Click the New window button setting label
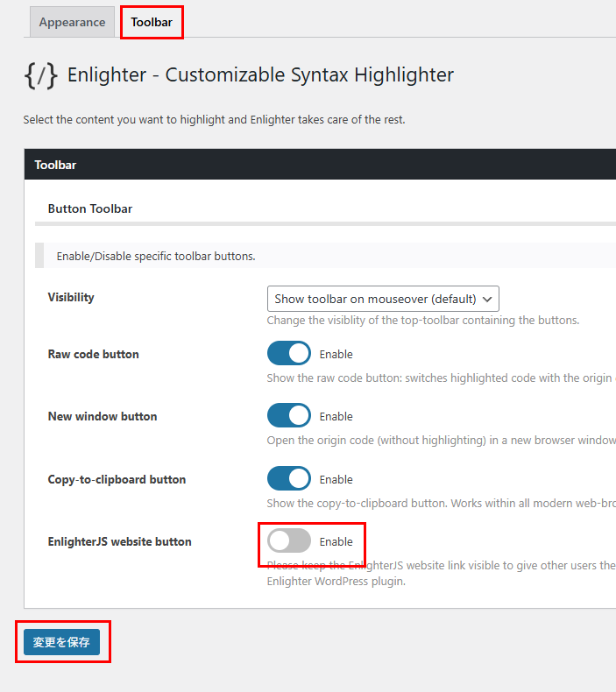The height and width of the screenshot is (692, 616). pyautogui.click(x=103, y=417)
